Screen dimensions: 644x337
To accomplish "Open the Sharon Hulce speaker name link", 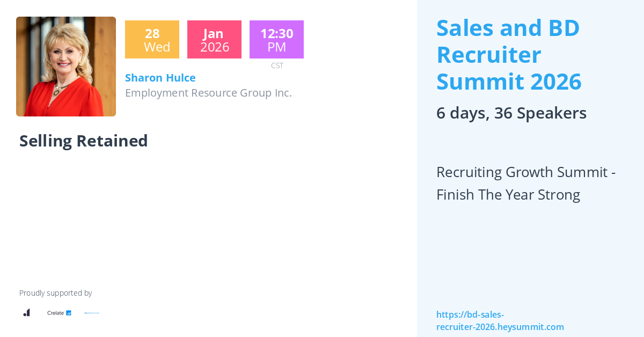I will [x=160, y=78].
